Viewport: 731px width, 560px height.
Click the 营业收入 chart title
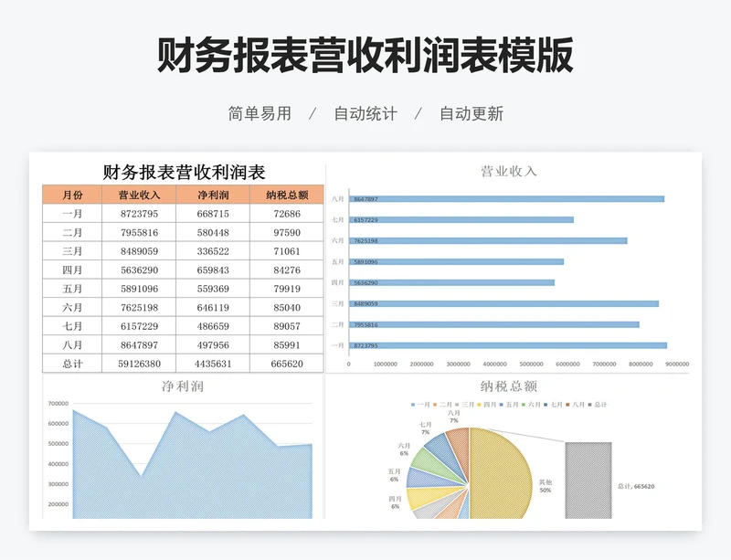point(509,171)
